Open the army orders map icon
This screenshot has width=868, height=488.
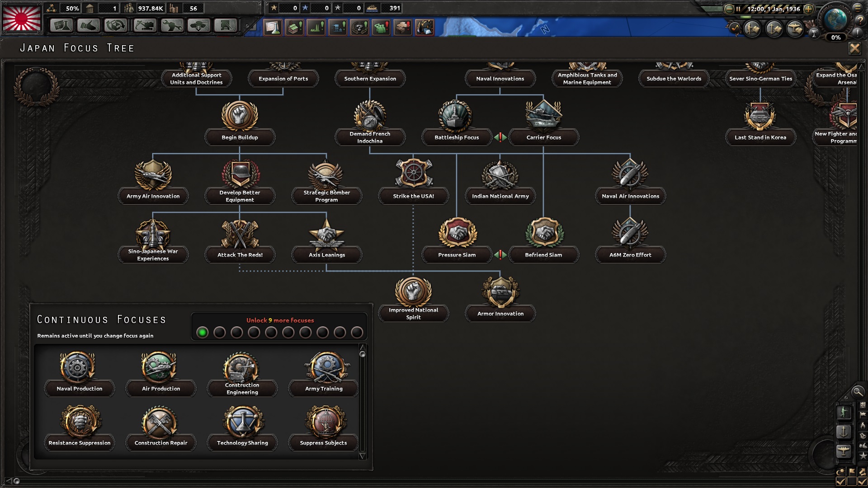(753, 29)
